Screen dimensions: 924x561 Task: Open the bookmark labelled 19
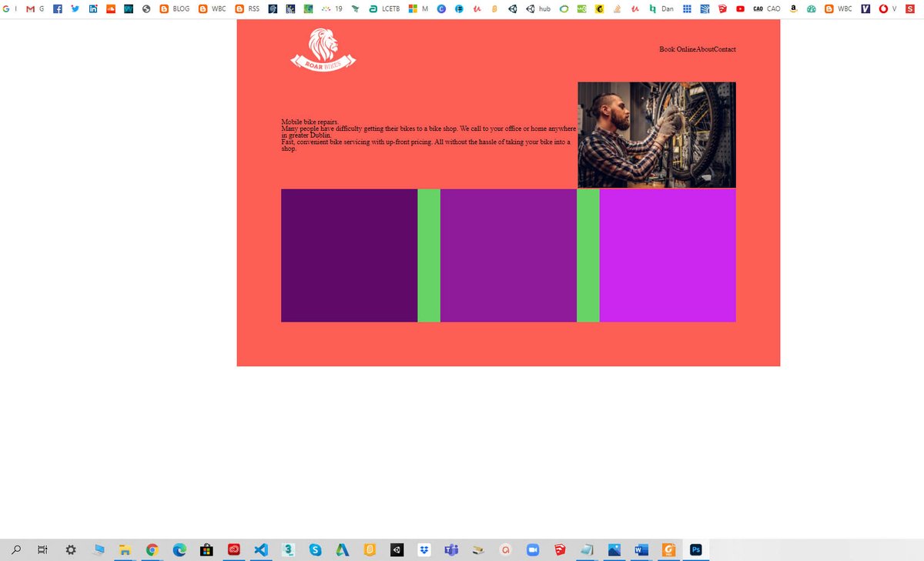(x=331, y=8)
